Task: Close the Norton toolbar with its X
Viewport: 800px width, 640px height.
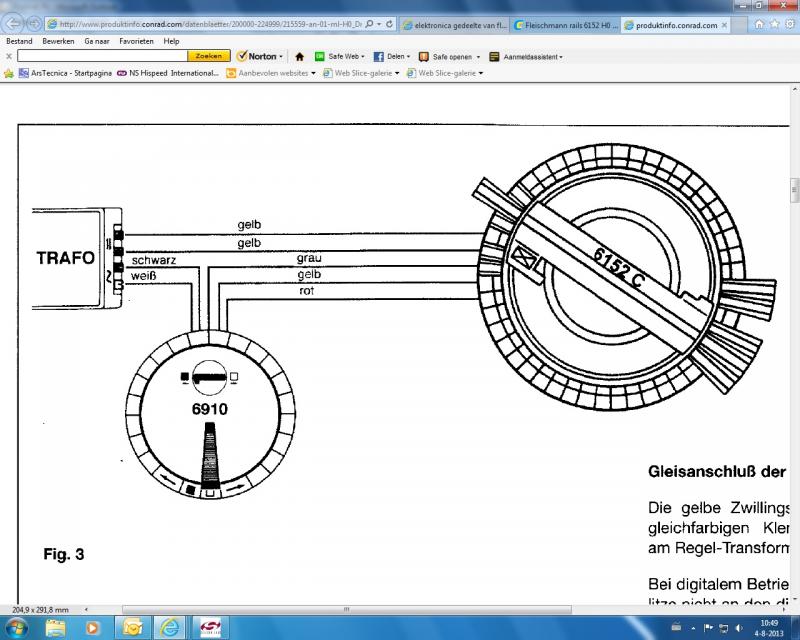Action: (x=9, y=56)
